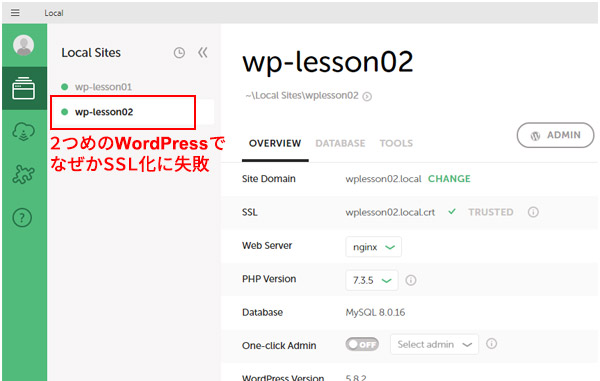Viewport: 600px width, 381px height.
Task: Switch to the DATABASE tab
Action: point(340,143)
